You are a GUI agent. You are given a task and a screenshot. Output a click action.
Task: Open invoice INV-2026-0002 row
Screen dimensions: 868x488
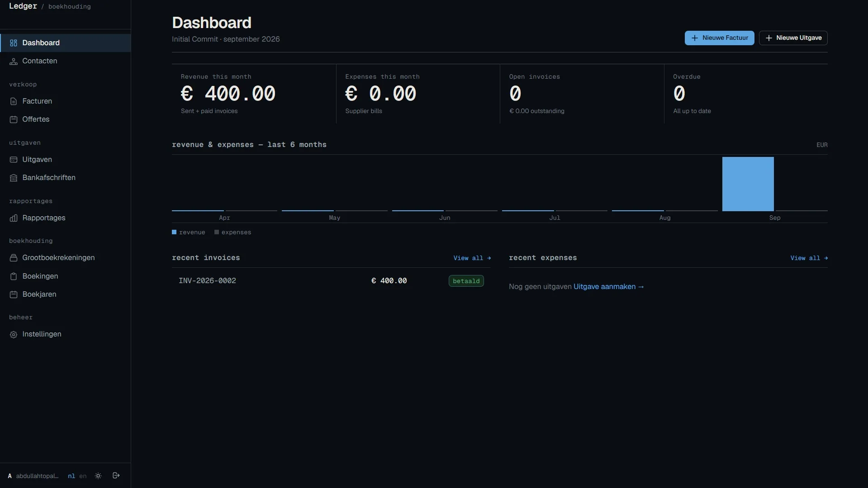click(x=331, y=281)
